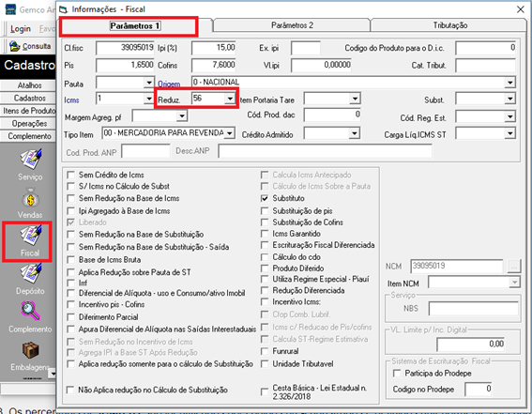The image size is (532, 414).
Task: Enable Substituição de pis checkbox
Action: [x=265, y=211]
